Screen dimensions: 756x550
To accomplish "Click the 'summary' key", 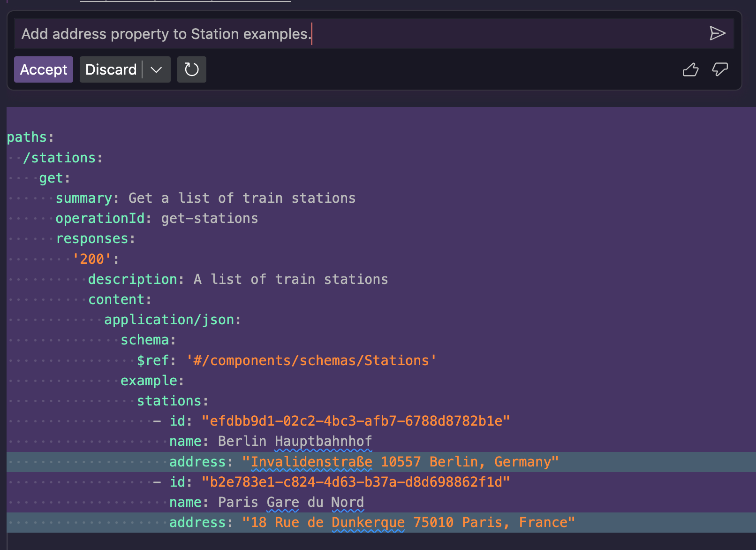I will tap(83, 198).
